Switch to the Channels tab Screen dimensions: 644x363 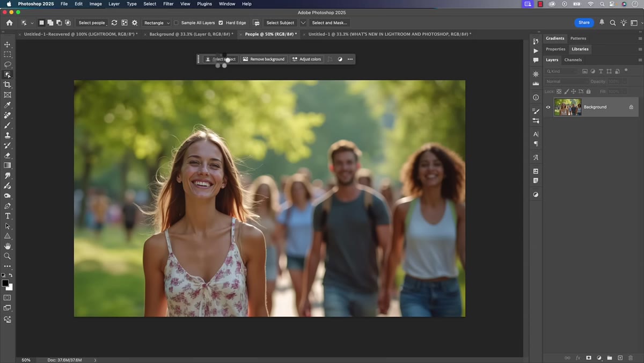(x=573, y=60)
